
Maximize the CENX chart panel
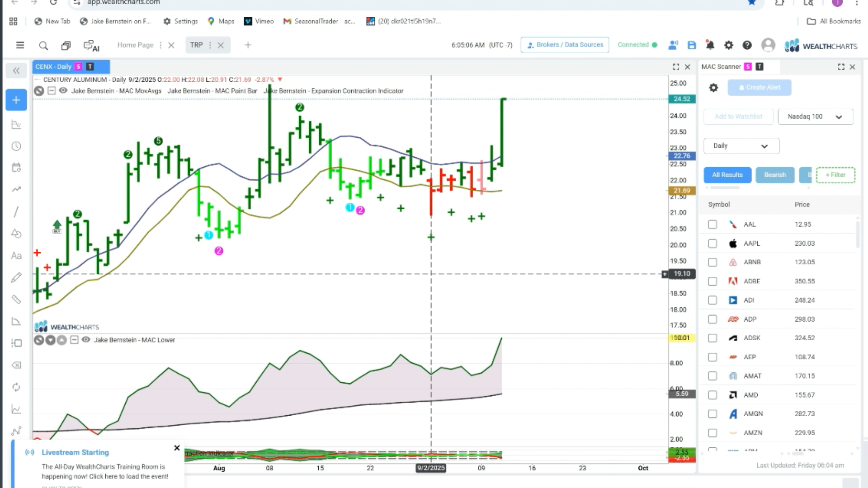tap(676, 67)
